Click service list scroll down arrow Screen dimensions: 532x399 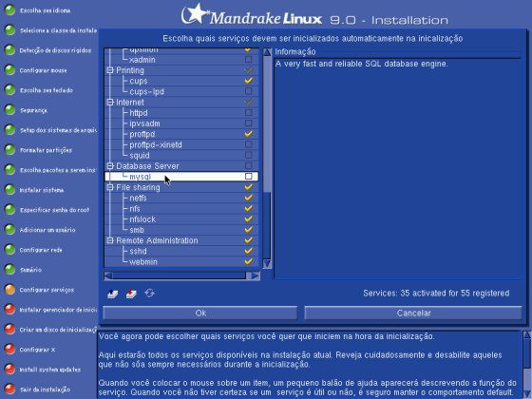tap(267, 264)
